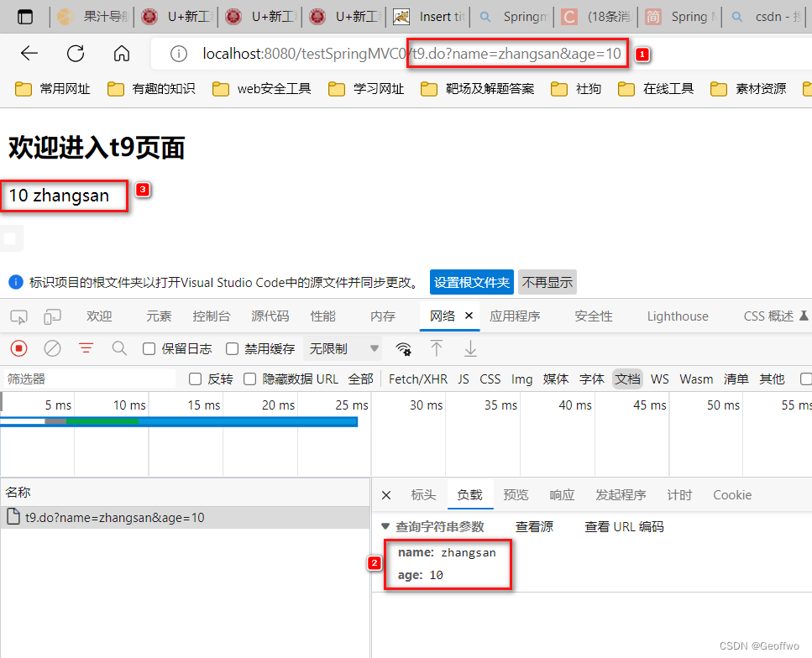This screenshot has height=658, width=812.
Task: Export HAR file using the down-arrow icon
Action: click(470, 348)
